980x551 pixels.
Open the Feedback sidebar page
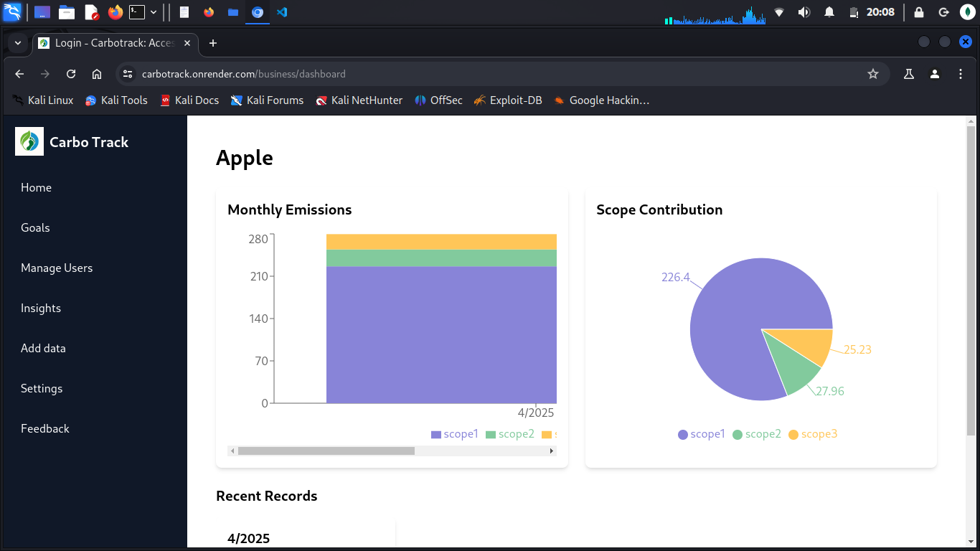[45, 428]
